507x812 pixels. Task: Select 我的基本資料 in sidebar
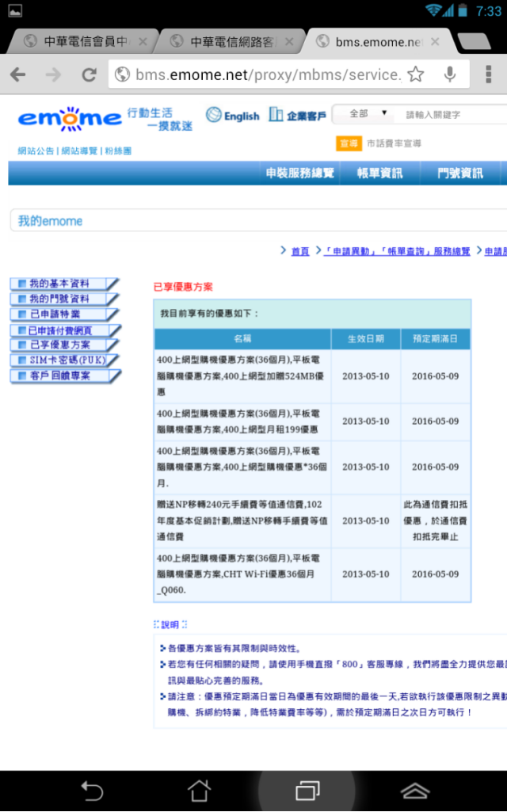[x=64, y=284]
